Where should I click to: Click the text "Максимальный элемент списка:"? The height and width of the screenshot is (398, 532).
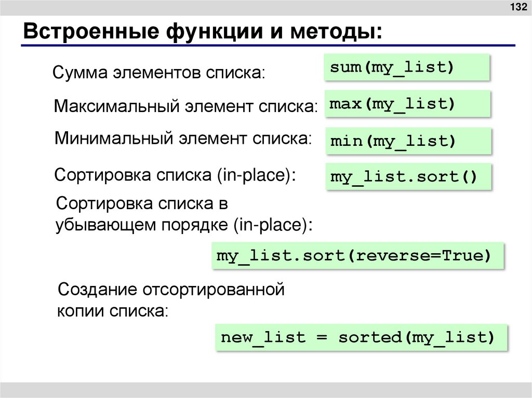click(186, 106)
